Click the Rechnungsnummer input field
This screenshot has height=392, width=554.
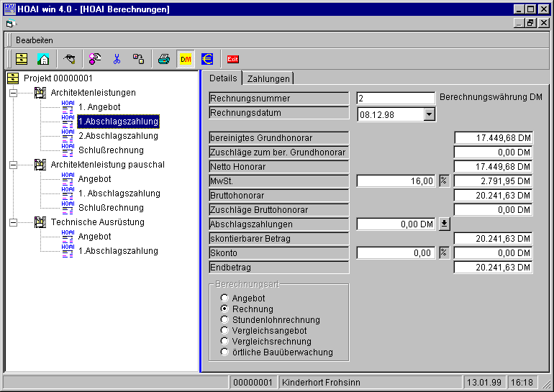tap(395, 98)
